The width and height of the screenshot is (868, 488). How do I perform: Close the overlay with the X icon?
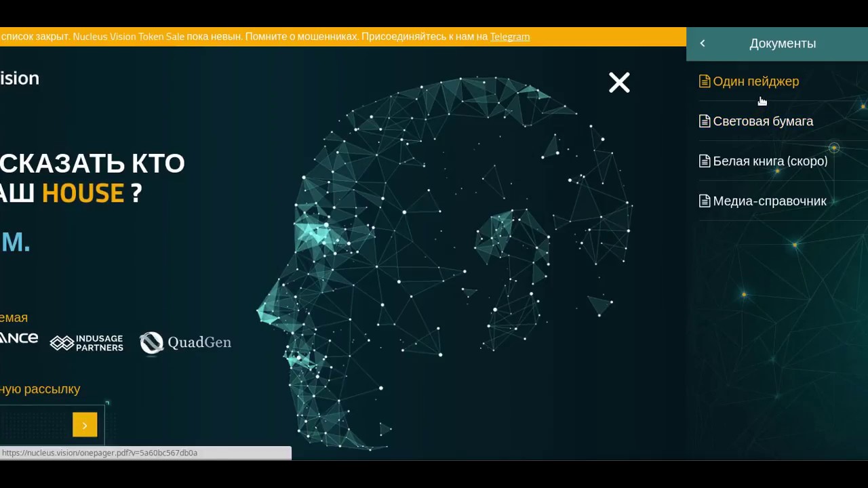pyautogui.click(x=619, y=83)
